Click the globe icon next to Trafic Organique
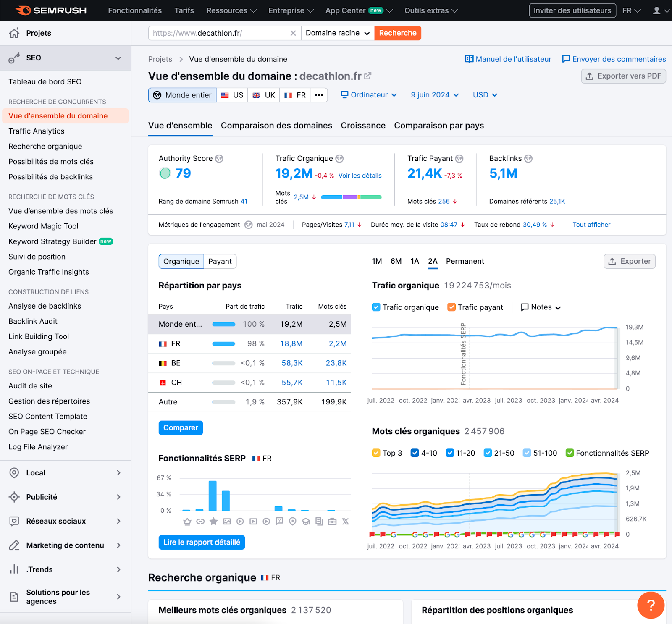 [339, 159]
